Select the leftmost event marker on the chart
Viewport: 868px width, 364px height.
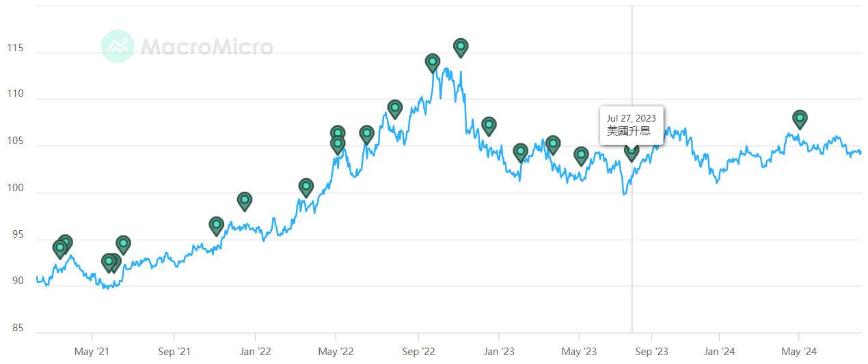pyautogui.click(x=59, y=249)
